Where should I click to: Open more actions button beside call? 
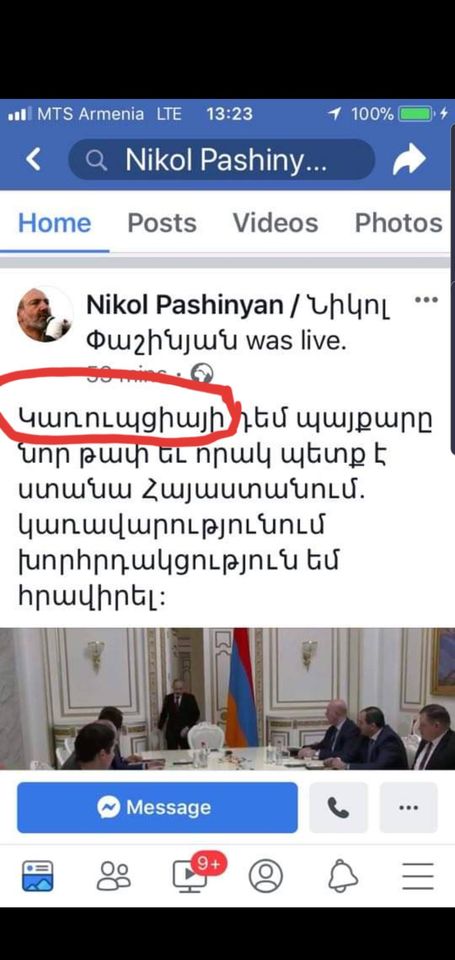[x=408, y=808]
